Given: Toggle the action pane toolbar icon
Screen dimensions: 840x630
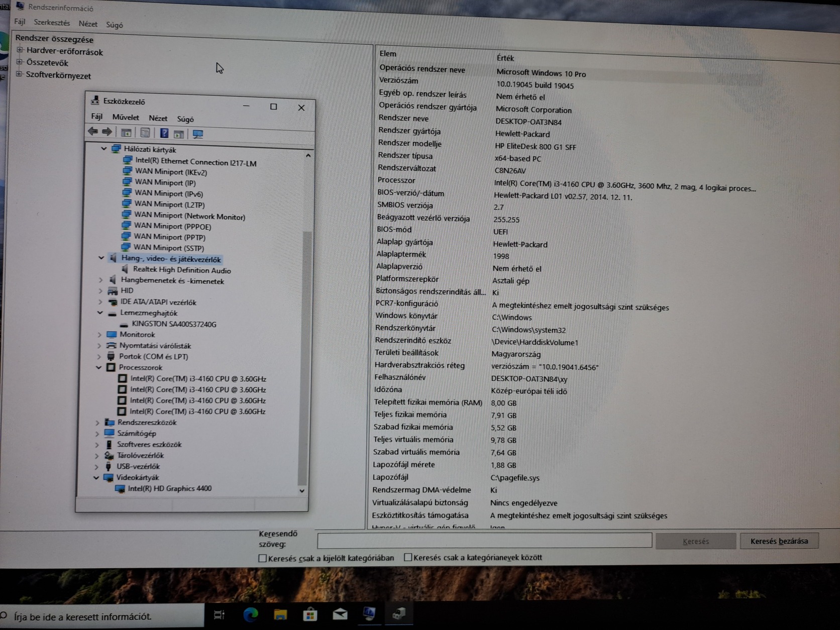Looking at the screenshot, I should pos(179,134).
